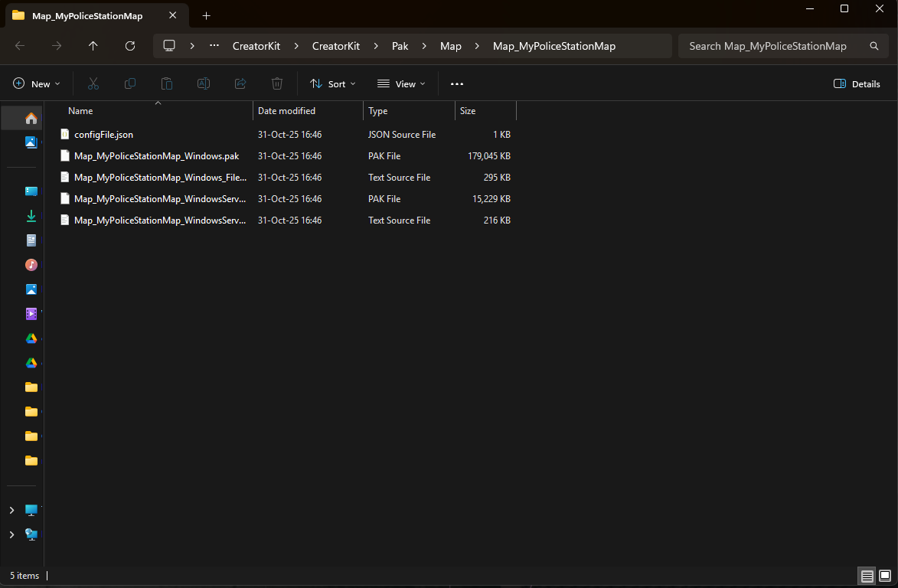This screenshot has height=588, width=898.
Task: Expand the New item dropdown
Action: tap(37, 83)
